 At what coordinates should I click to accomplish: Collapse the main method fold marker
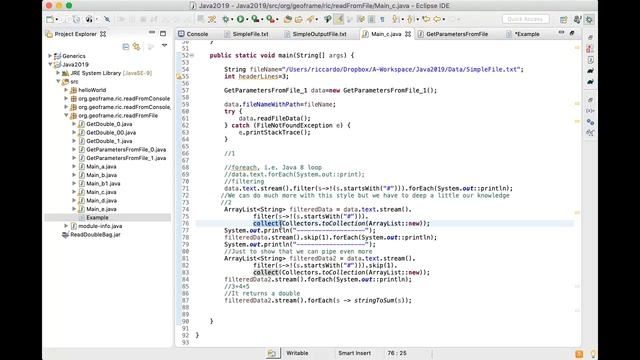coord(192,55)
